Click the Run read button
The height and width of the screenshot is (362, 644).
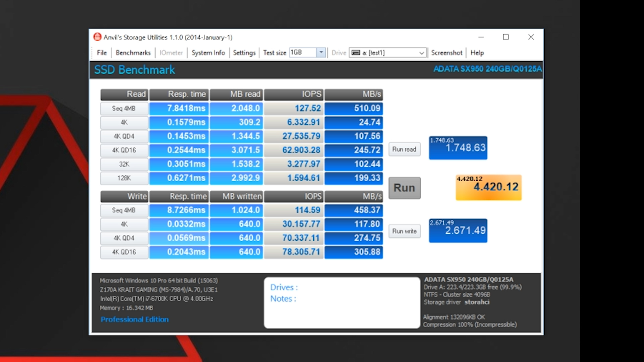tap(404, 149)
